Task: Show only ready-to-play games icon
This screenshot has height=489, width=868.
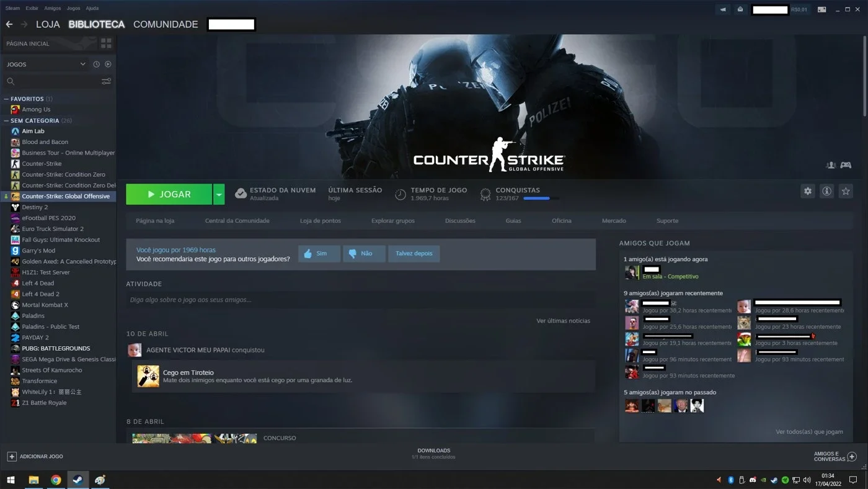Action: 108,65
